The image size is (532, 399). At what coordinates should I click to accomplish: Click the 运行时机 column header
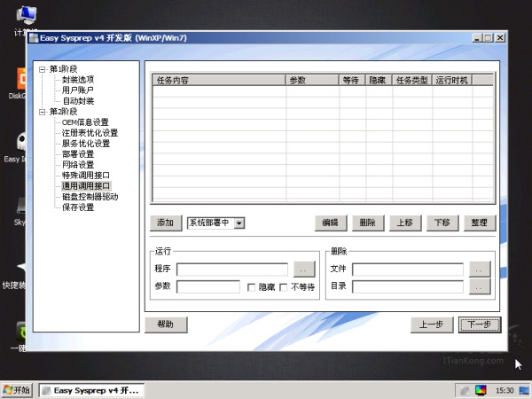point(452,80)
